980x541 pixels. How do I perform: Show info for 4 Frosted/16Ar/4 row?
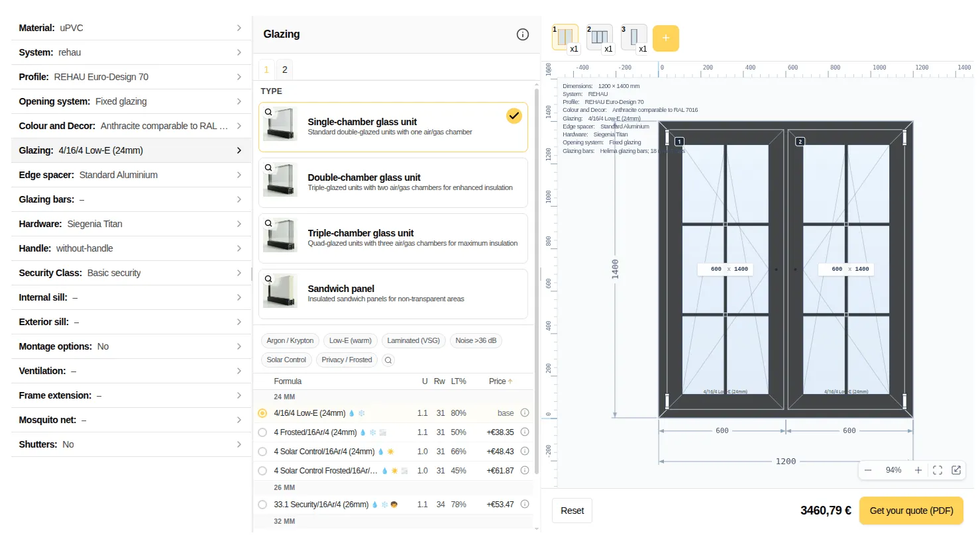(x=525, y=432)
